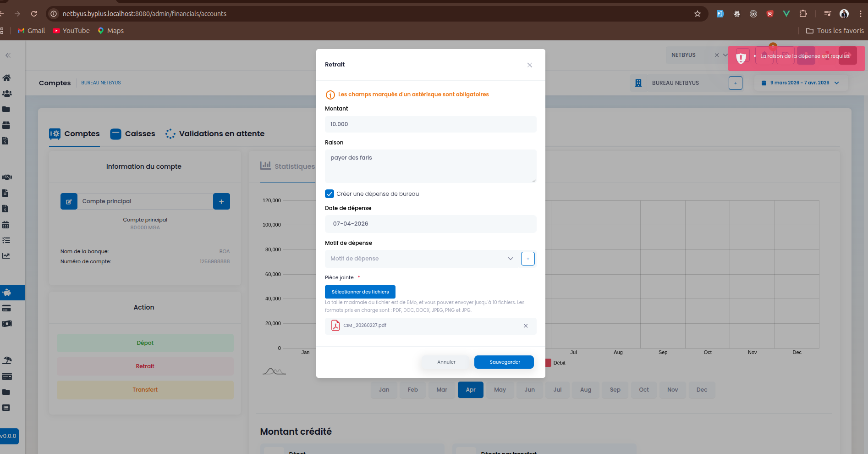Screen dimensions: 868x454
Task: Bookmark page with star icon
Action: [697, 14]
